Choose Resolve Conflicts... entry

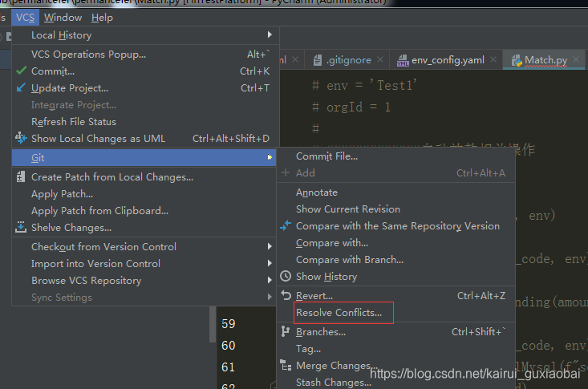(396, 313)
